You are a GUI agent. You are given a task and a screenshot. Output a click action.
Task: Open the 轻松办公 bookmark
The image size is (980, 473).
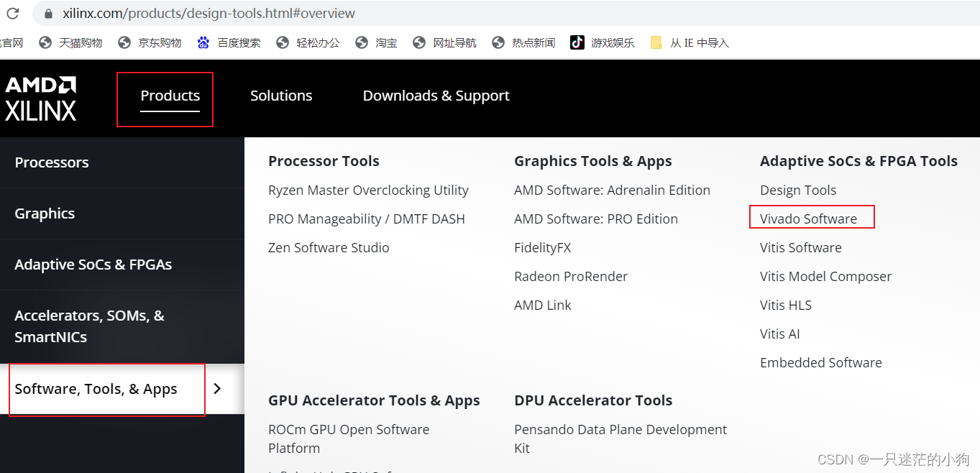(x=308, y=42)
